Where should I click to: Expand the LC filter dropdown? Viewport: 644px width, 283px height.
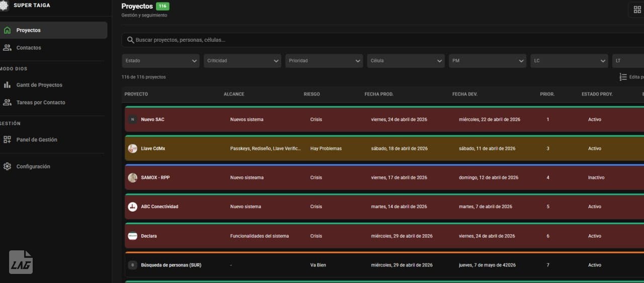tap(569, 61)
